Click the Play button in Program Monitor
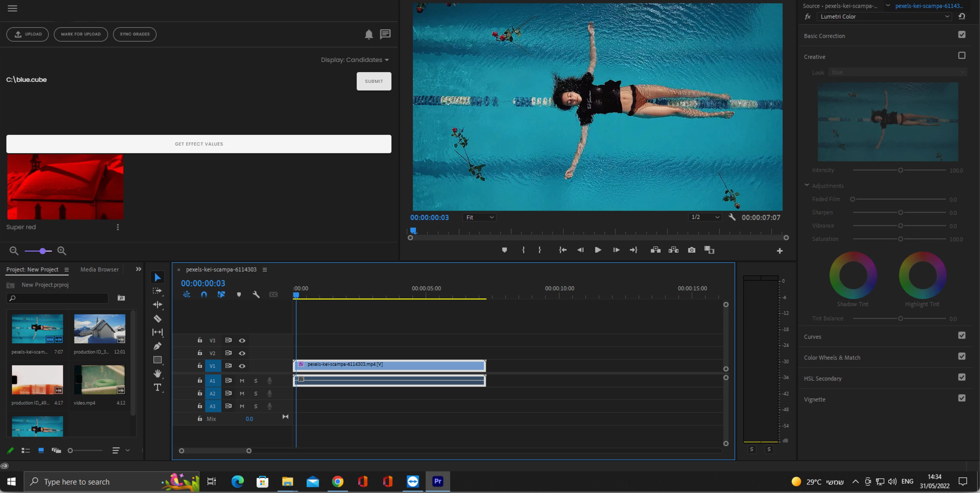Viewport: 980px width, 493px height. click(598, 250)
